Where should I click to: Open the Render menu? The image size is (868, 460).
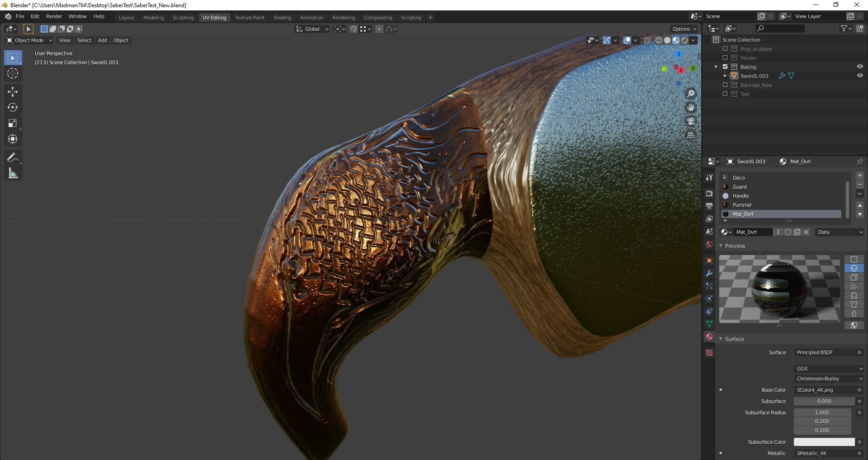point(54,16)
